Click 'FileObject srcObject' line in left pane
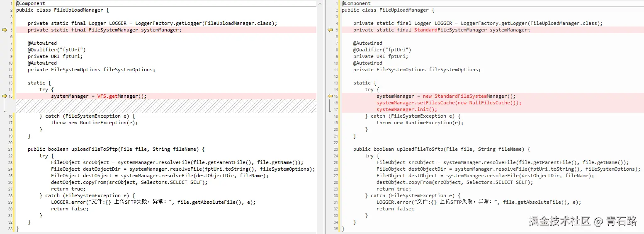This screenshot has width=644, height=234. pyautogui.click(x=177, y=162)
